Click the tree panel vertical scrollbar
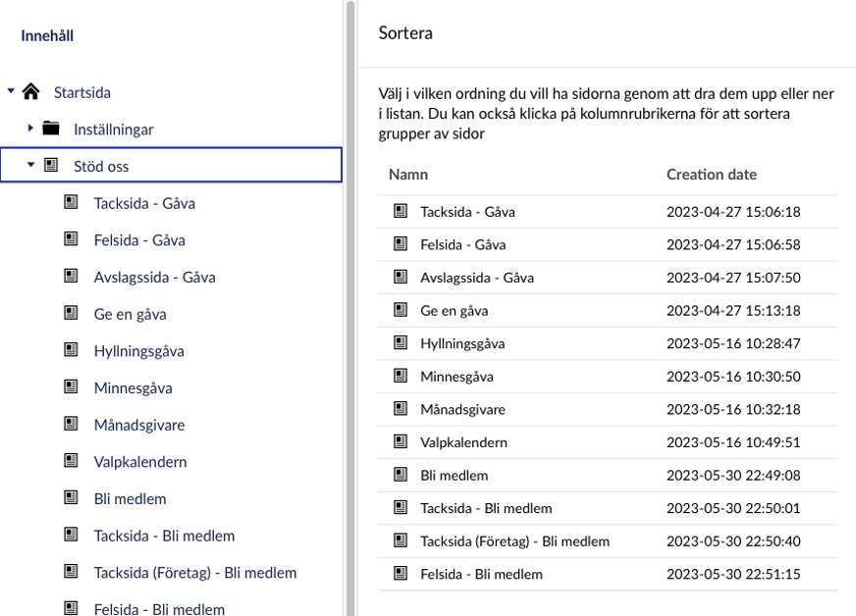 [350, 308]
